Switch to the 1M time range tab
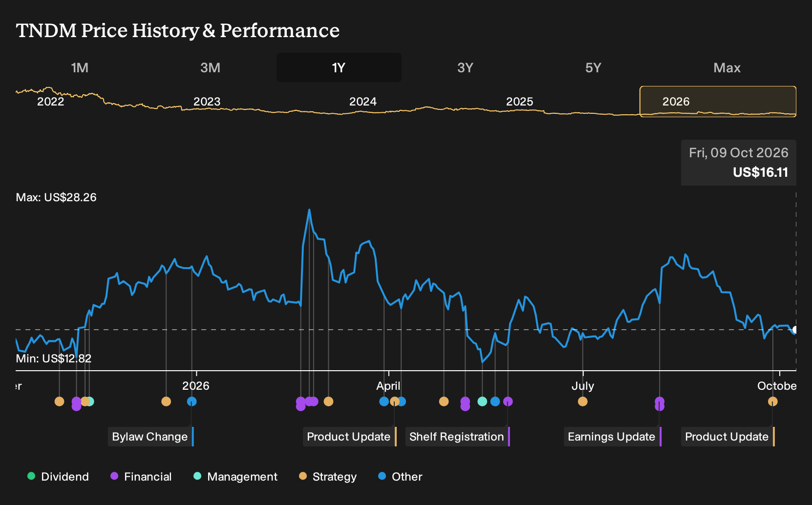812x505 pixels. (80, 67)
